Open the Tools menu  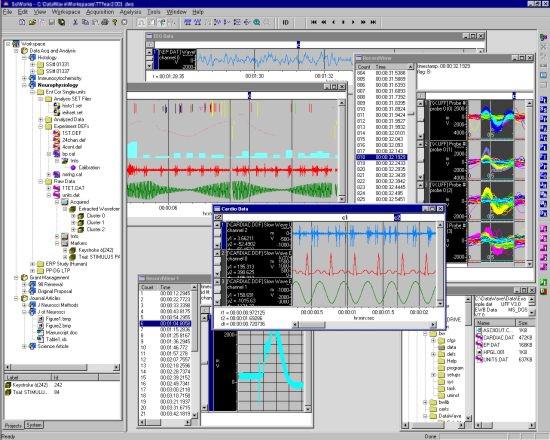click(154, 12)
